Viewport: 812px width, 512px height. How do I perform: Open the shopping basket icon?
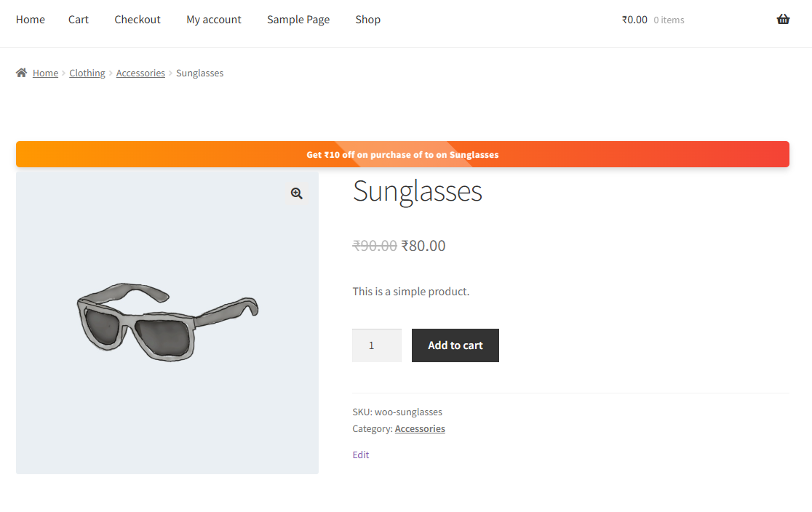[783, 20]
